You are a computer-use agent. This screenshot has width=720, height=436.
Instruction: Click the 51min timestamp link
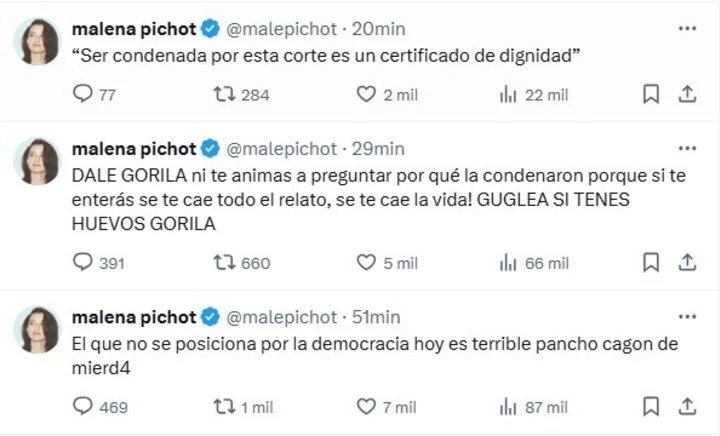coord(376,317)
